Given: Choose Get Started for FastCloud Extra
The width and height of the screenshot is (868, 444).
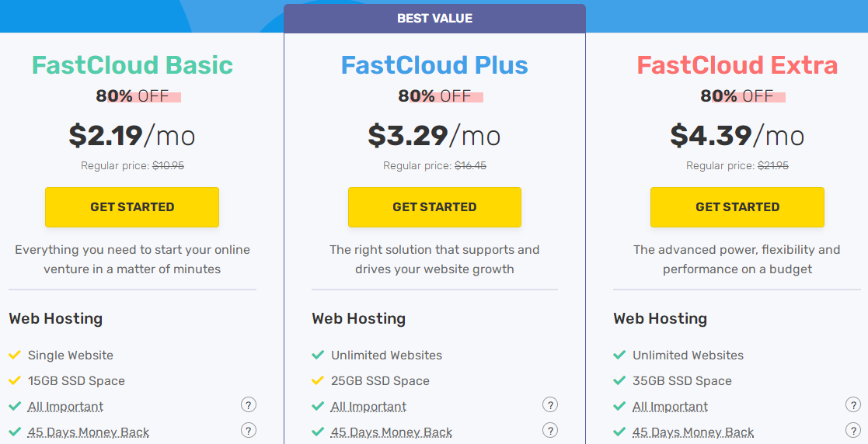Looking at the screenshot, I should (x=737, y=207).
